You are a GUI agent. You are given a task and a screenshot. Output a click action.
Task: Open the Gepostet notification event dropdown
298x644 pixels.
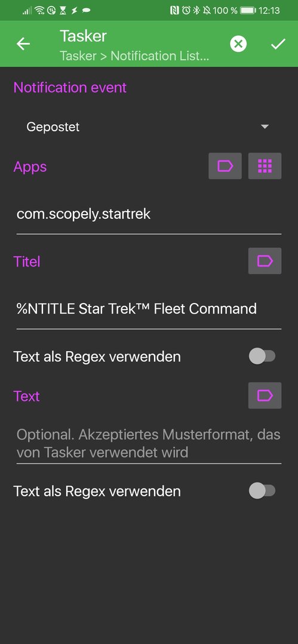pyautogui.click(x=149, y=127)
